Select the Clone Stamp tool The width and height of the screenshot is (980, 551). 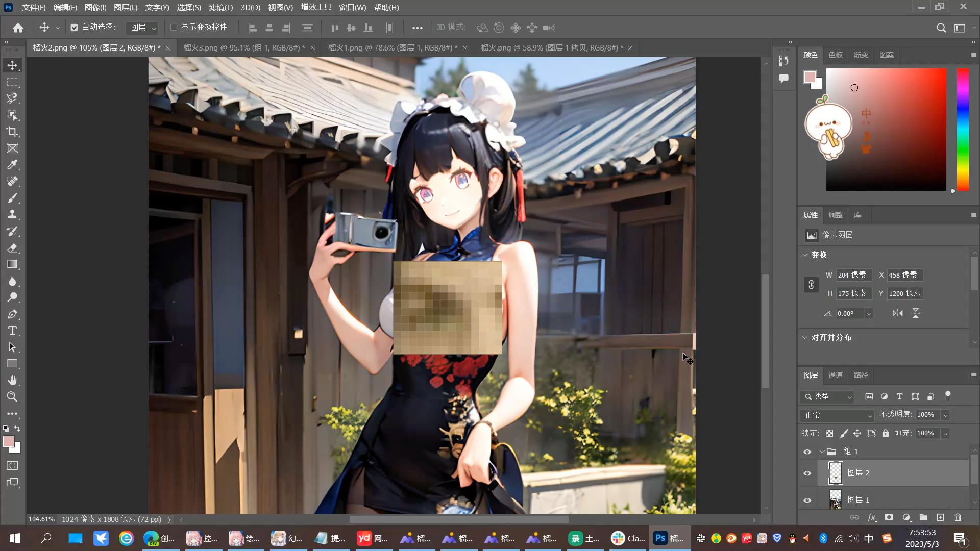[12, 215]
